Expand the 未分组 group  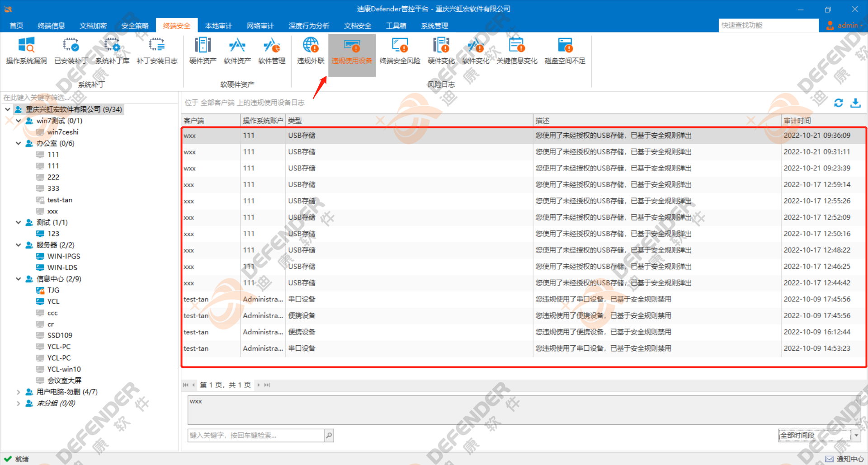19,403
